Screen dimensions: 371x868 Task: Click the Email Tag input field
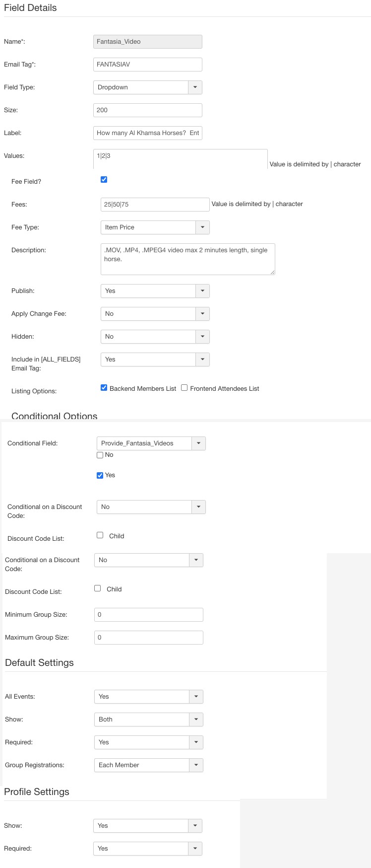[x=147, y=65]
